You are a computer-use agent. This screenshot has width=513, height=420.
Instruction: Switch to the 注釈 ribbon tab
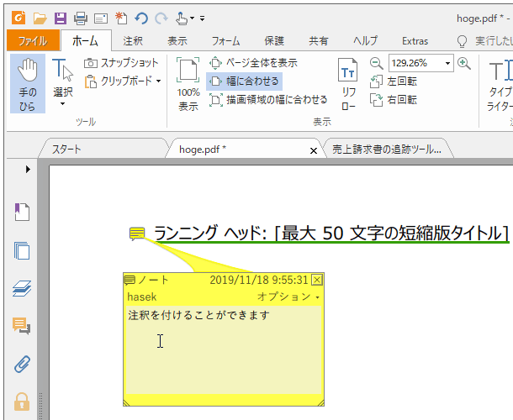tap(133, 41)
